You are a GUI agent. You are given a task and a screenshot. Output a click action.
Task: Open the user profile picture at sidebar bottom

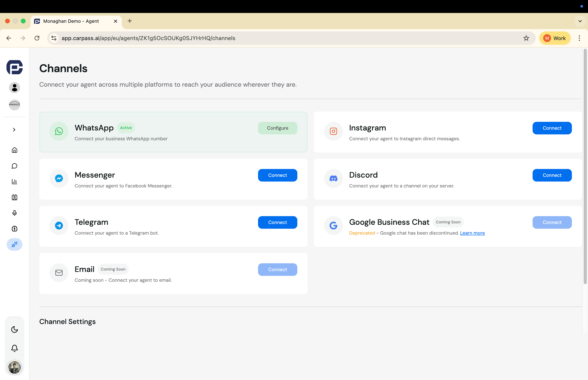(15, 367)
